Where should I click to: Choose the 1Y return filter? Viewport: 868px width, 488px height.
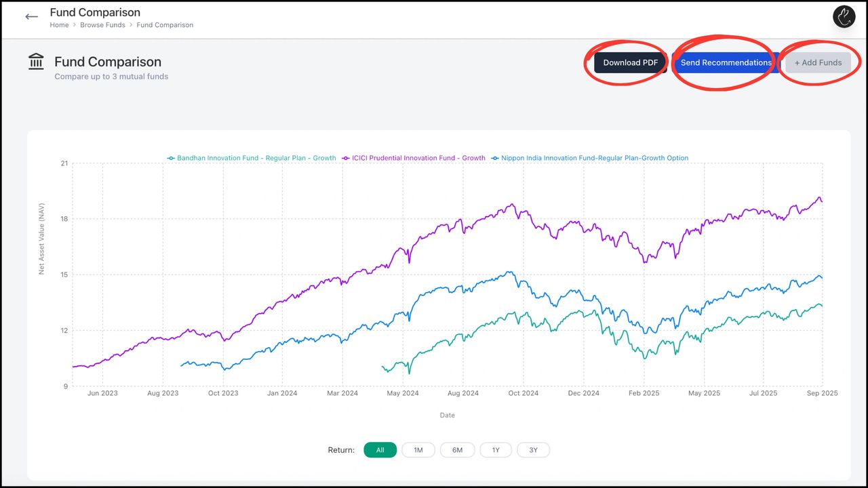click(x=496, y=449)
